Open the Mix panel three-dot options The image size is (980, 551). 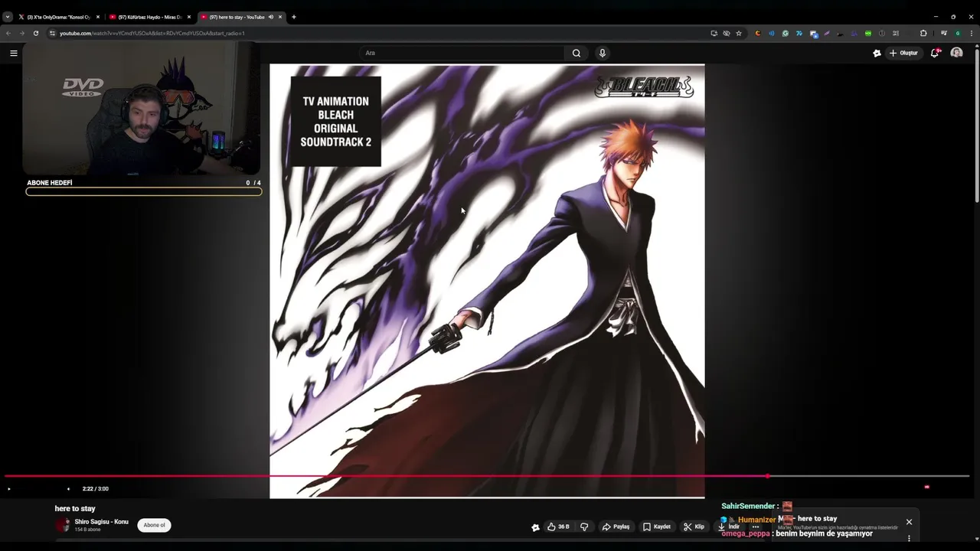pos(909,539)
